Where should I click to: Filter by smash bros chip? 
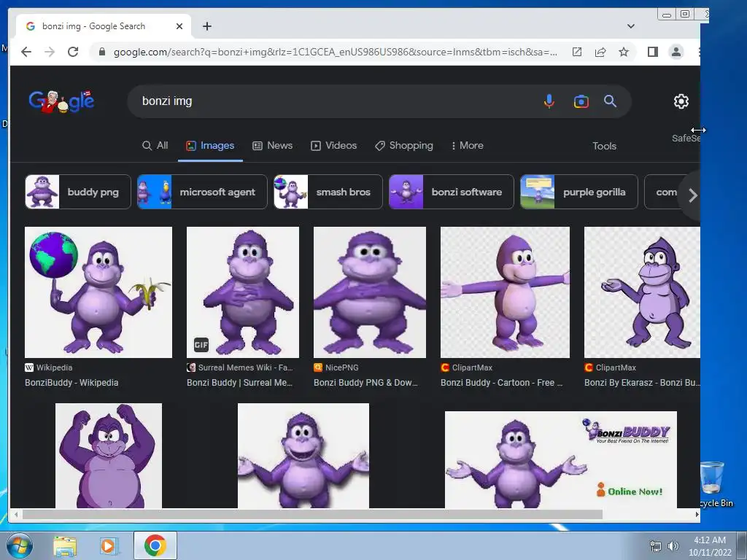[x=328, y=192]
